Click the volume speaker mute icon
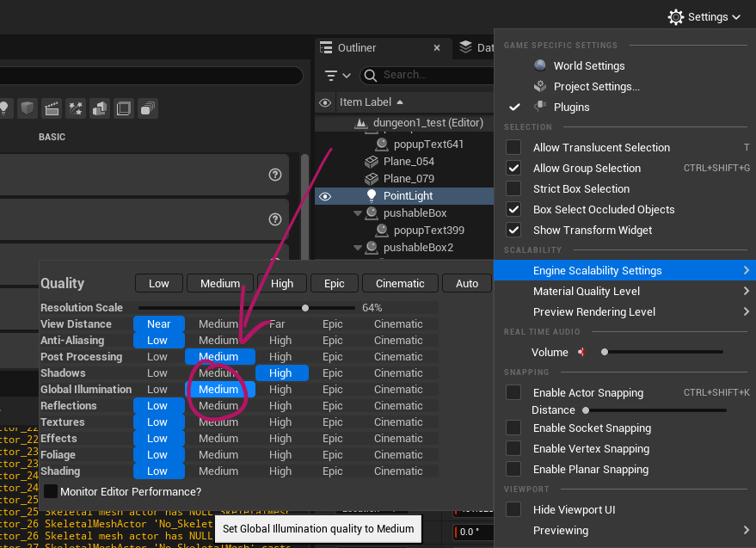 pyautogui.click(x=583, y=352)
